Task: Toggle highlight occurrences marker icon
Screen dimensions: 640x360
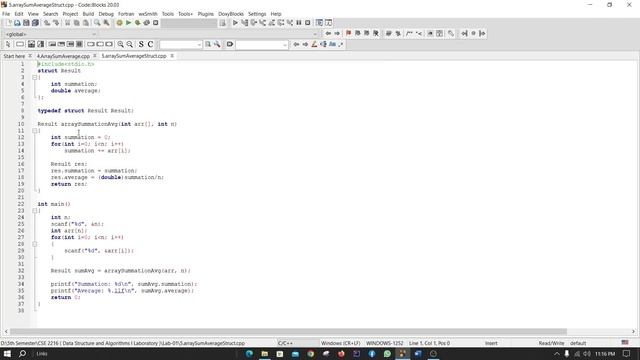Action: coord(314,44)
